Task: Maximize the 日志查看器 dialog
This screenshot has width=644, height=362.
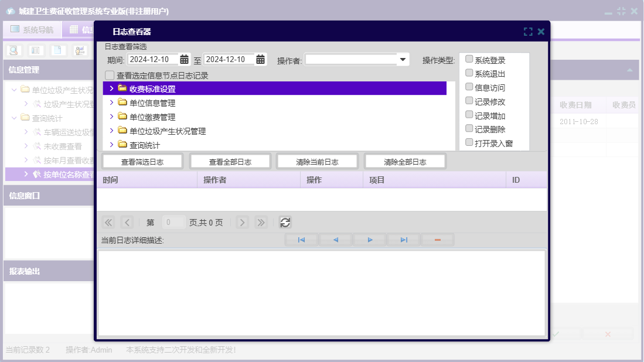Action: pos(528,32)
